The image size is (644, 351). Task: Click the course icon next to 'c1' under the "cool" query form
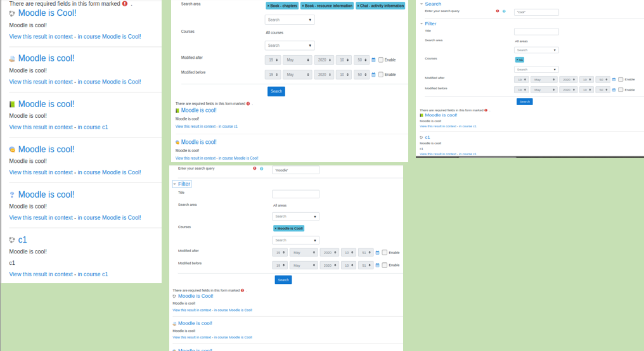[422, 137]
